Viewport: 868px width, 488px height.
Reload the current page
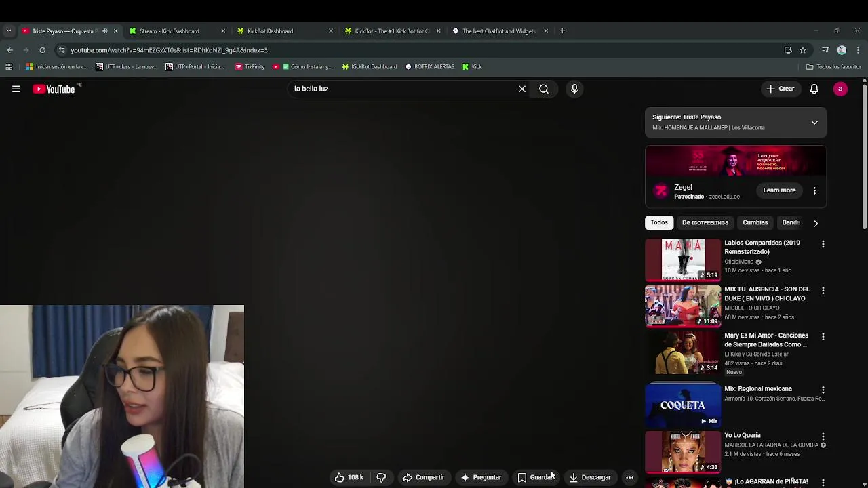(x=42, y=50)
